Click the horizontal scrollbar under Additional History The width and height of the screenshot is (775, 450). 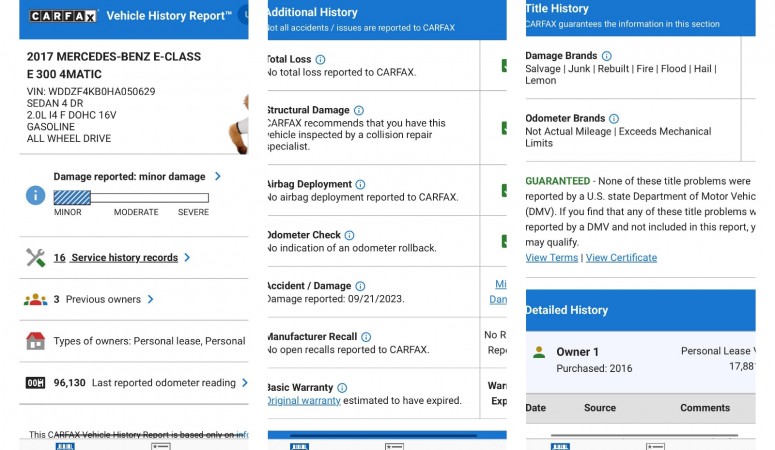coord(384,436)
